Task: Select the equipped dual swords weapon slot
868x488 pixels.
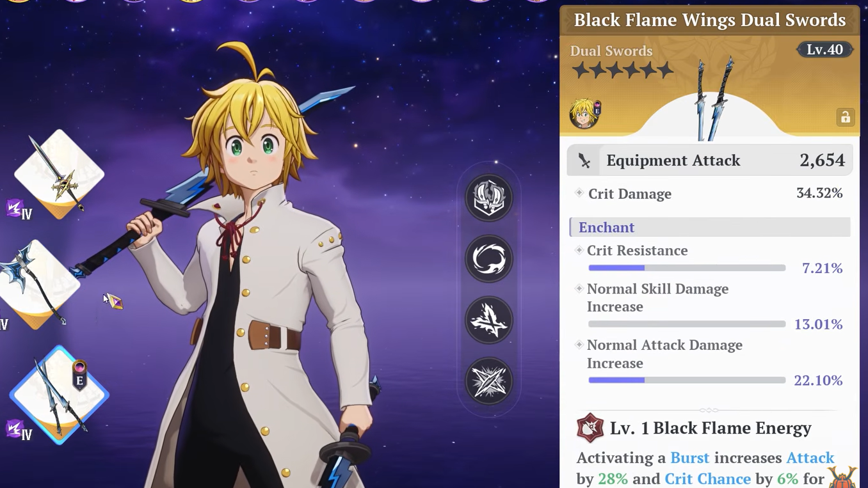Action: 59,395
